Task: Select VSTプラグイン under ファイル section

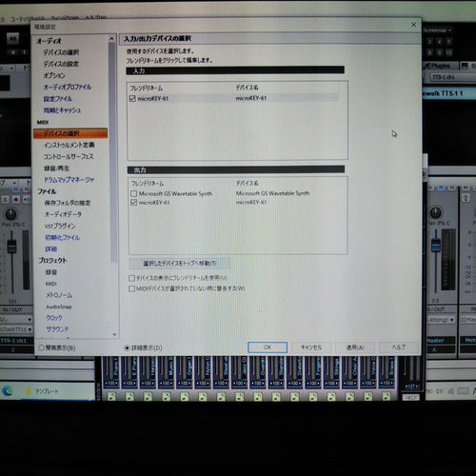Action: (x=60, y=226)
